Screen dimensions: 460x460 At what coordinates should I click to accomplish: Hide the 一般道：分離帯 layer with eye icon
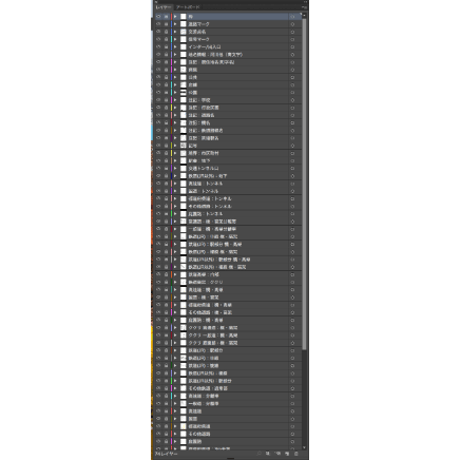[158, 404]
